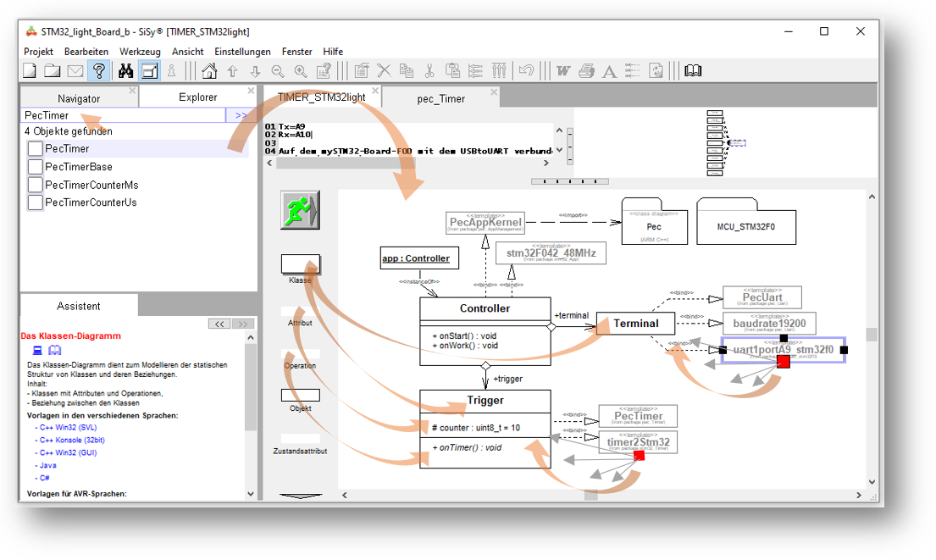The height and width of the screenshot is (560, 936).
Task: Open the Projekt menu
Action: [39, 52]
